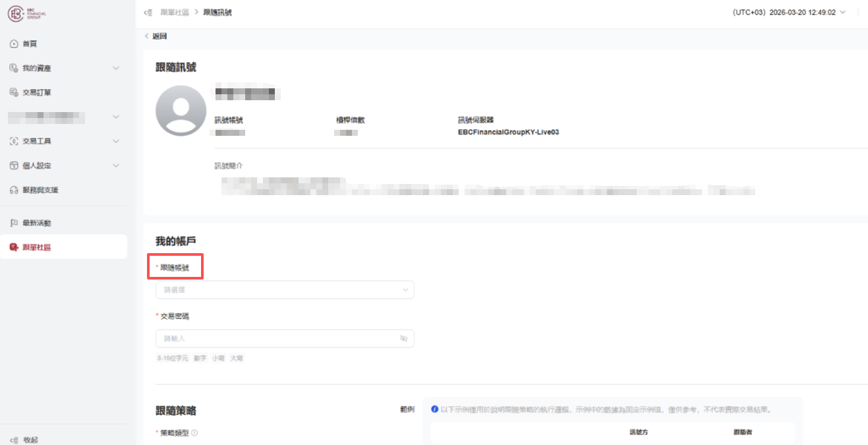Click the 跟隨者 column header
Viewport: 868px width, 445px height.
coord(743,432)
